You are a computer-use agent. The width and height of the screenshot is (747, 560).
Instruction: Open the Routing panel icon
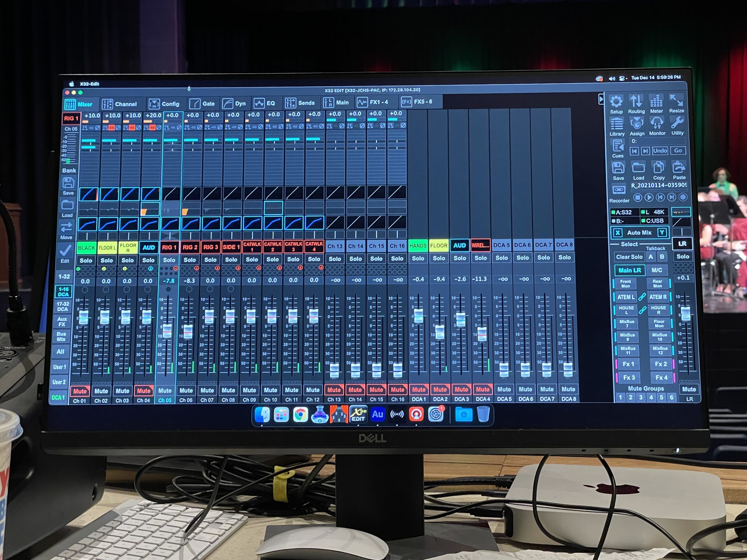tap(636, 101)
